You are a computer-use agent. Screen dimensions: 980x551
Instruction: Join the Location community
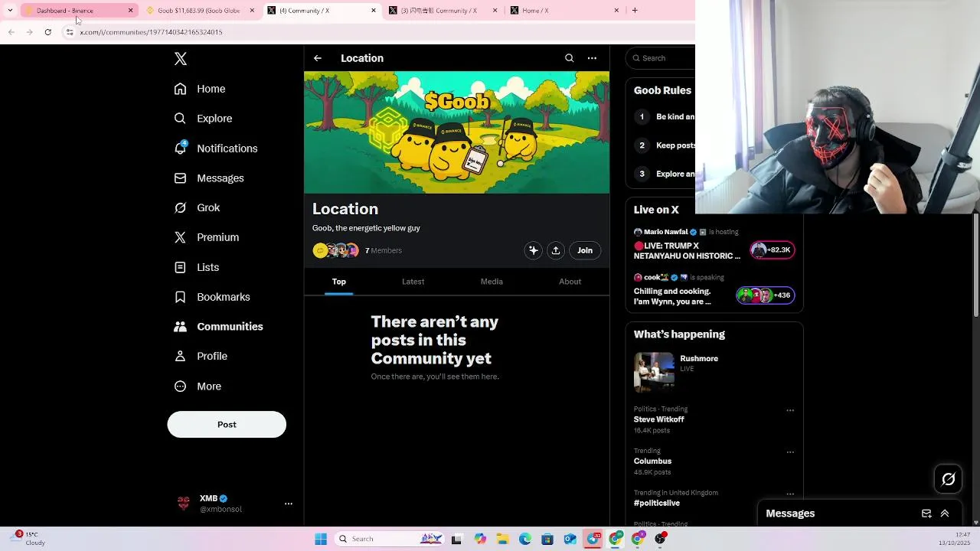click(585, 250)
